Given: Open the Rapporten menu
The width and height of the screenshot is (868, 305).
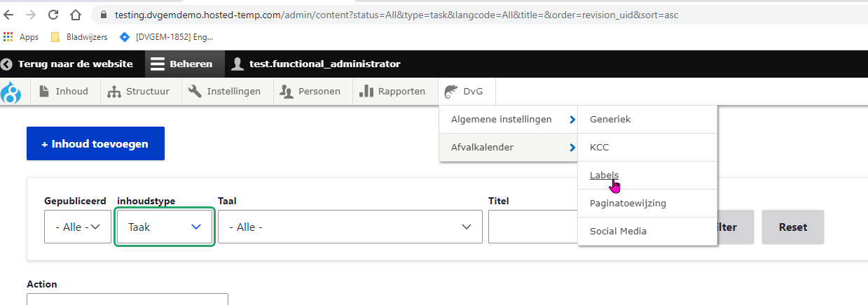Looking at the screenshot, I should point(393,92).
